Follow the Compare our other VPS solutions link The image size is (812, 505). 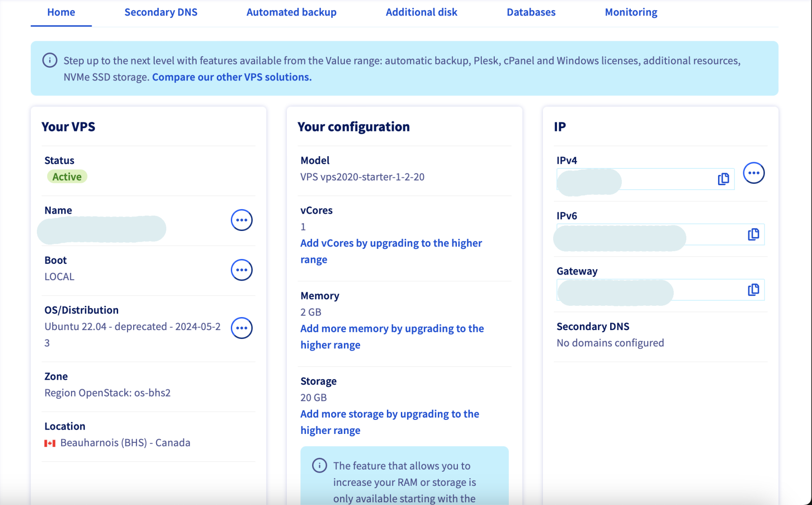[232, 77]
